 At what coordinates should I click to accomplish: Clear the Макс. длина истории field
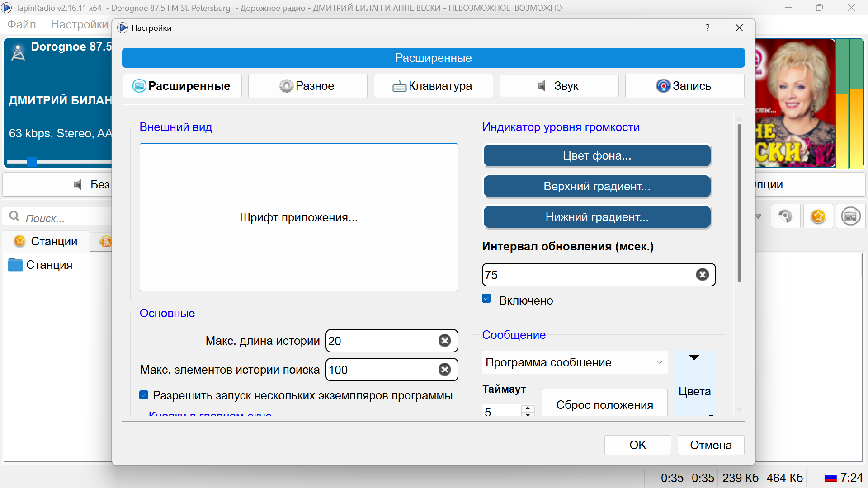[445, 341]
